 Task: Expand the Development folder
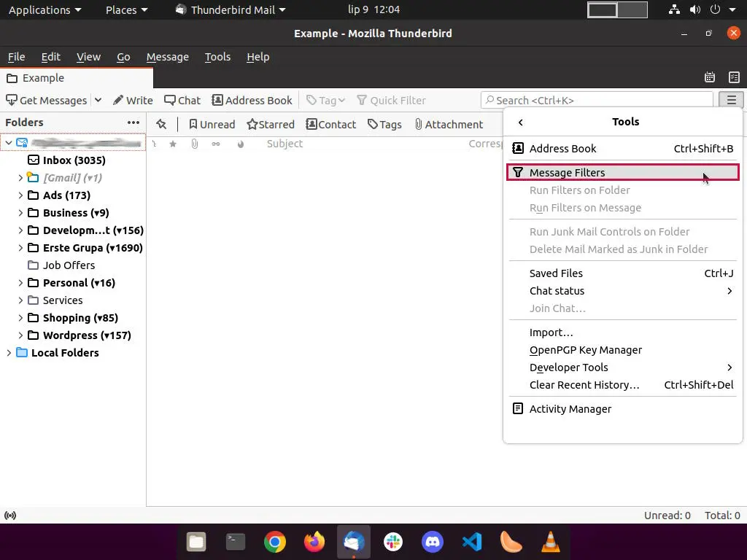[x=20, y=230]
